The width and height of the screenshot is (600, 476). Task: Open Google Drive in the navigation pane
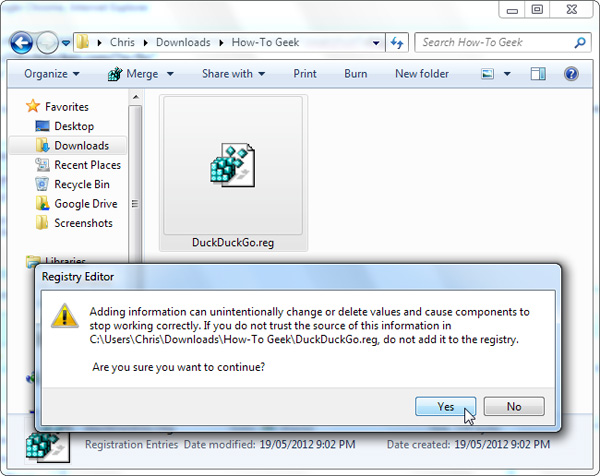86,204
